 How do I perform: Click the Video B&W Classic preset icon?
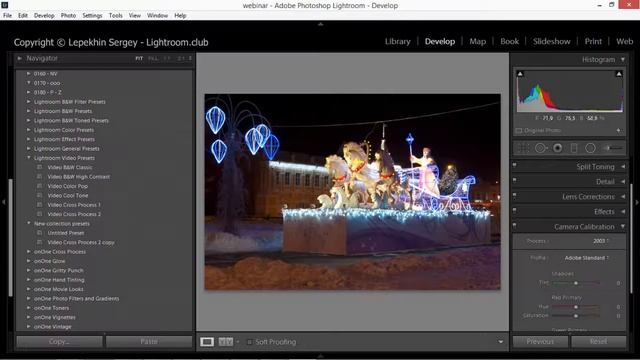[40, 167]
